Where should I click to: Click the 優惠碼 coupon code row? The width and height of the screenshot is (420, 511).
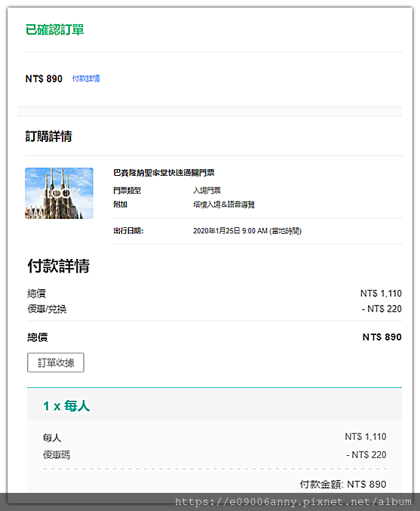click(215, 454)
